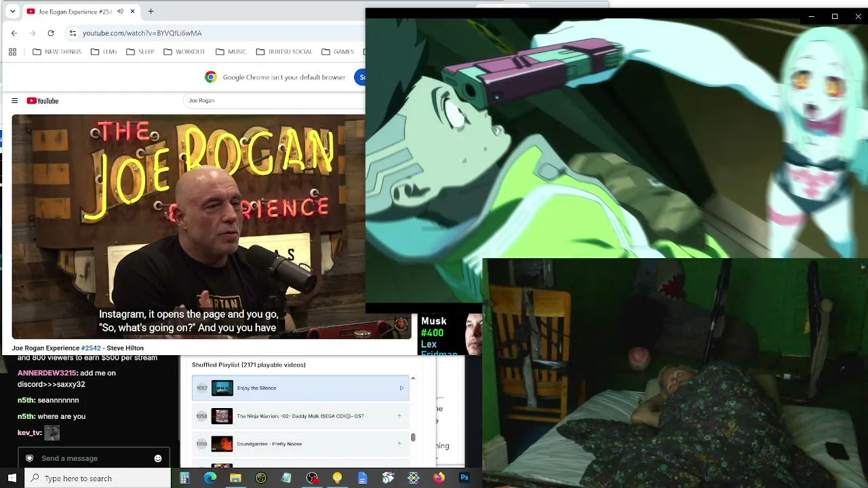The height and width of the screenshot is (488, 868).
Task: Click the playlist scrollbar up arrow
Action: coord(413,378)
